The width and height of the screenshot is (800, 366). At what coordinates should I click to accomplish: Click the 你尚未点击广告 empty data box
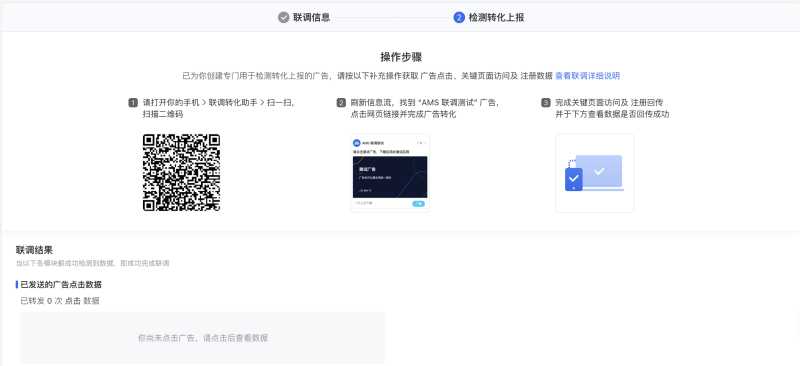[x=203, y=337]
